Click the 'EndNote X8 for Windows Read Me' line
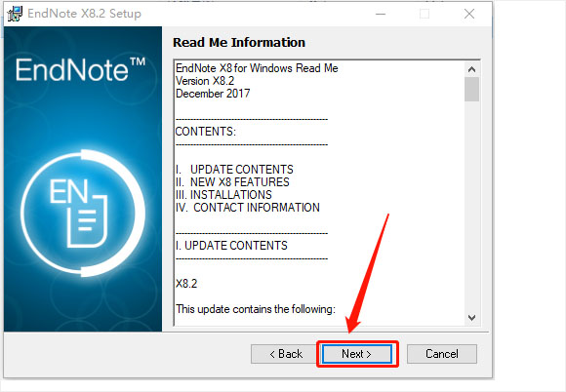Image resolution: width=566 pixels, height=392 pixels. tap(257, 68)
